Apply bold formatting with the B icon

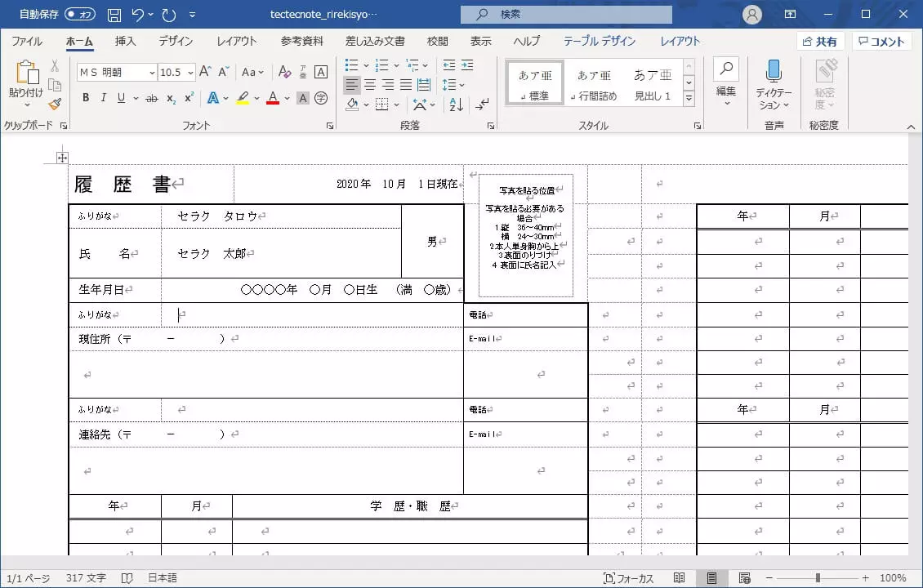point(85,97)
